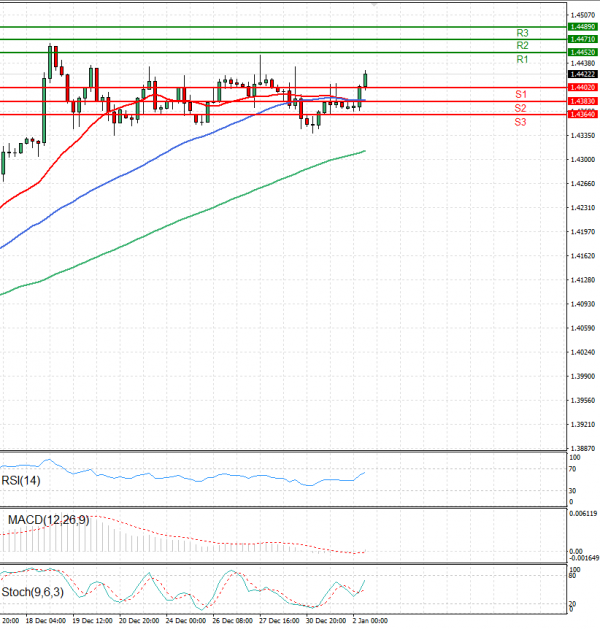Click the 20 Dec 20:00 time label
Screen dimensions: 600x629
(x=139, y=621)
